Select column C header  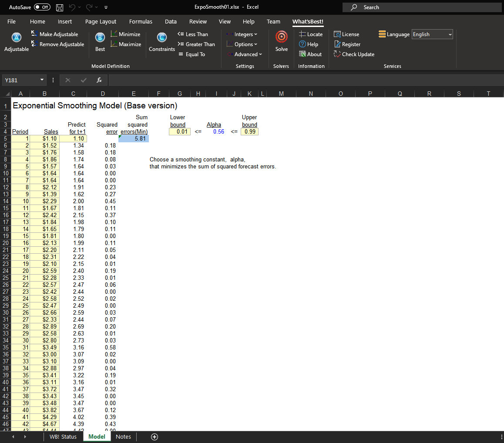tap(73, 94)
